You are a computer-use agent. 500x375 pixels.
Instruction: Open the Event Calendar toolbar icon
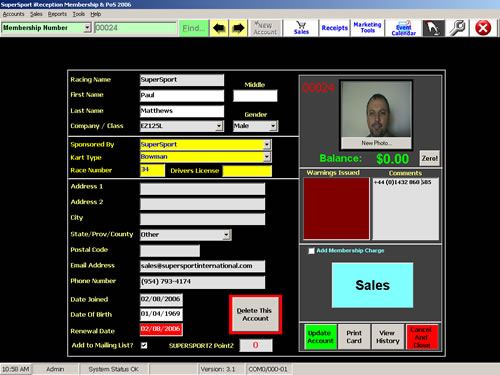point(403,28)
